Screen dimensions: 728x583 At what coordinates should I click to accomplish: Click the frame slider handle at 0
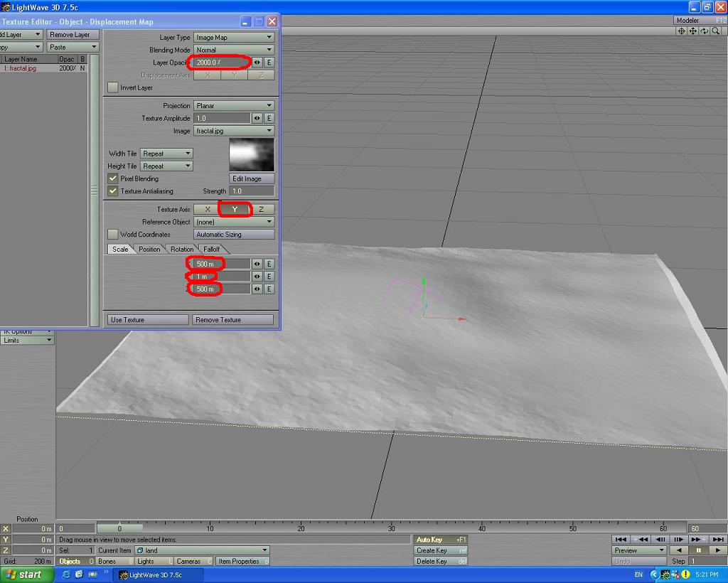click(119, 528)
